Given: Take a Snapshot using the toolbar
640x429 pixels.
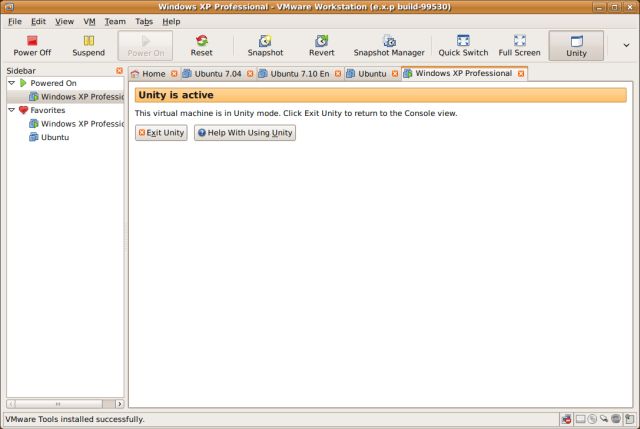Looking at the screenshot, I should click(265, 45).
